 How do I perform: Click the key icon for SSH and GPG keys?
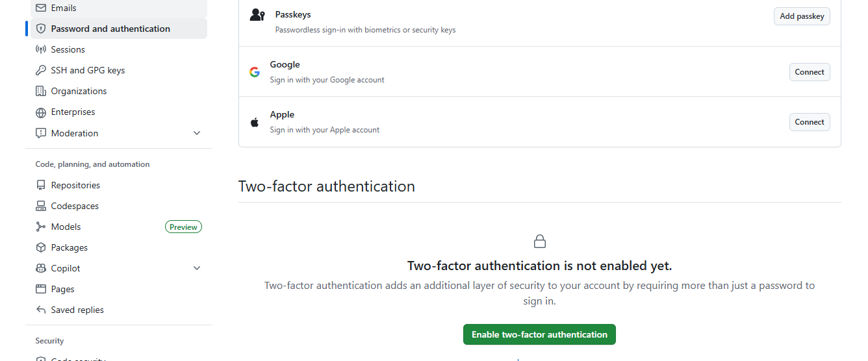[x=41, y=70]
